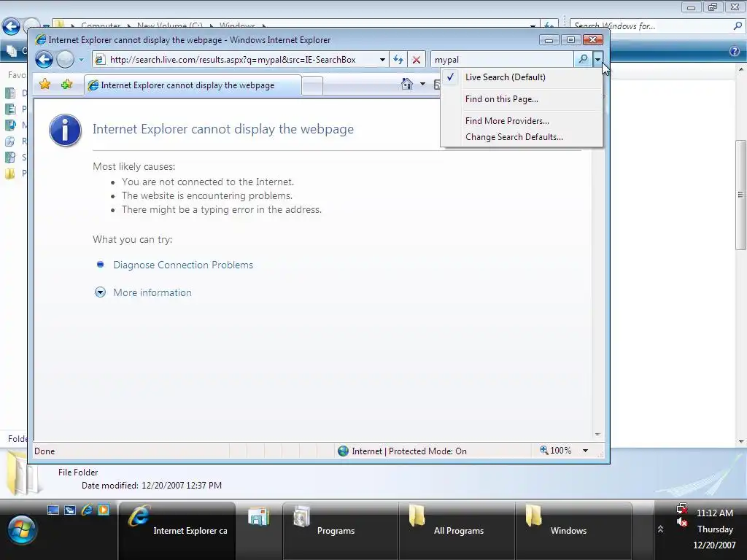Click Internet Explorer's forward navigation button
The image size is (747, 560).
65,60
